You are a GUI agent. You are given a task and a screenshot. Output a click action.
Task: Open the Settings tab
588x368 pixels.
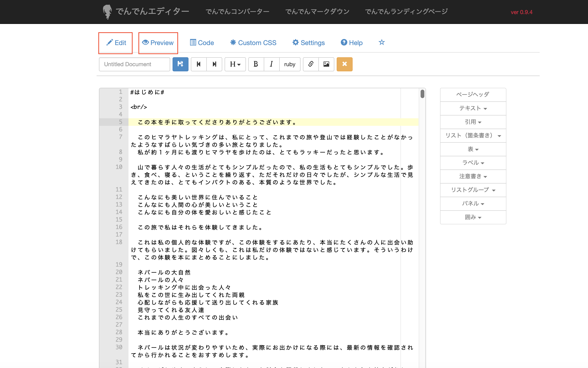tap(309, 43)
